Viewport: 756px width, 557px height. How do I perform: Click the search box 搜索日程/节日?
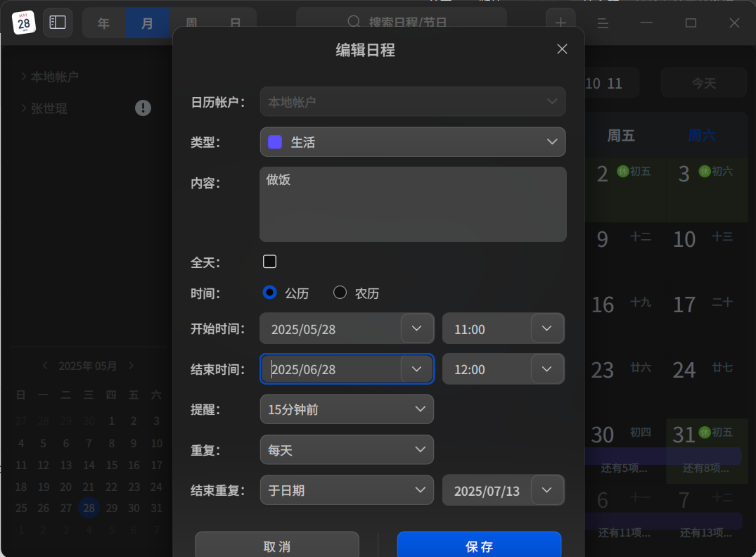(402, 22)
